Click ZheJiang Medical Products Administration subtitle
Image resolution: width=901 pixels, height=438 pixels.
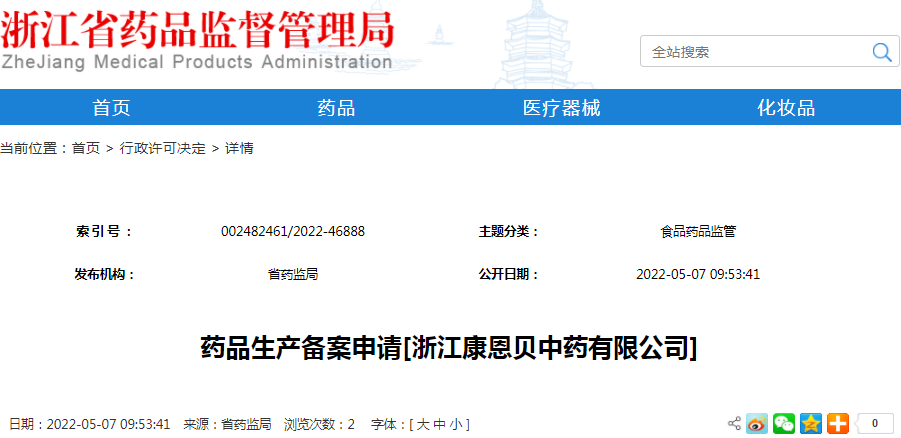tap(197, 62)
